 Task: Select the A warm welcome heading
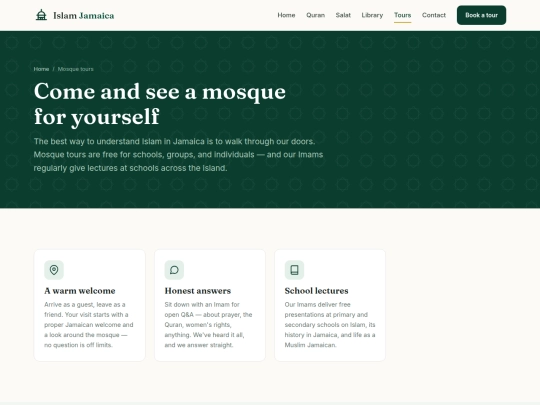[x=80, y=291]
